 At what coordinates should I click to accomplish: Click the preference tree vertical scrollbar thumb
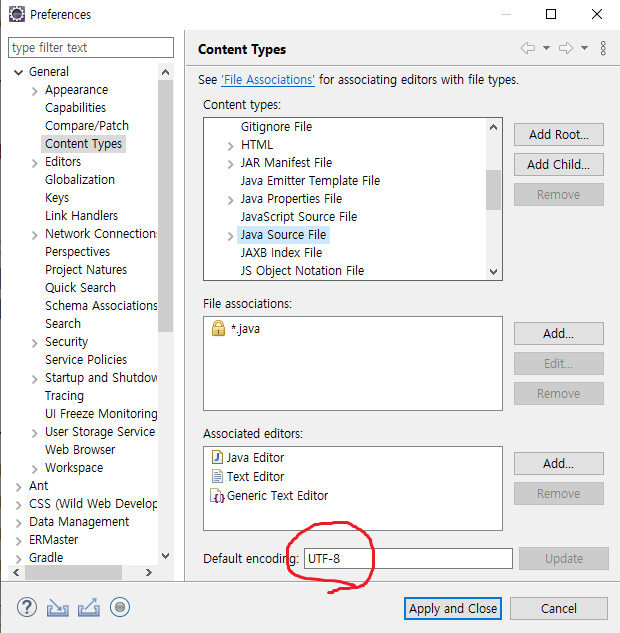[165, 206]
